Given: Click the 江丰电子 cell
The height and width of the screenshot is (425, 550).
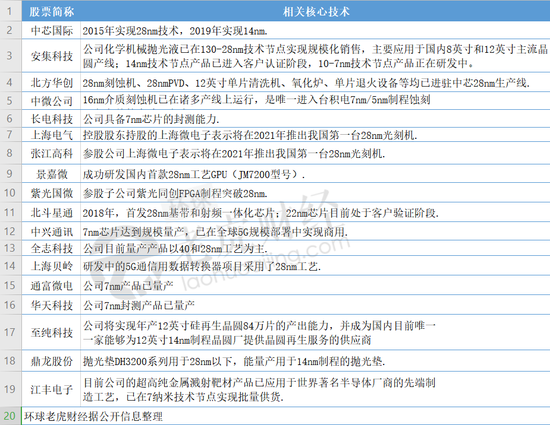Looking at the screenshot, I should [x=51, y=389].
